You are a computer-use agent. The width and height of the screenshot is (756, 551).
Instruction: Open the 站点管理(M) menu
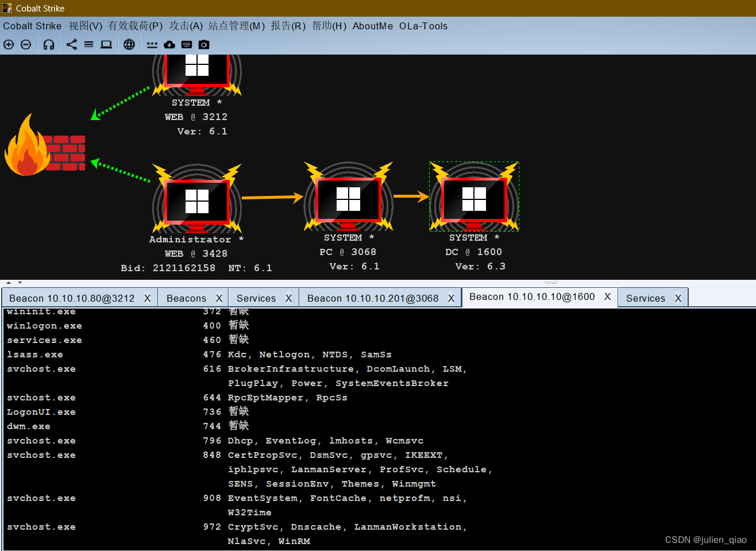click(x=237, y=26)
